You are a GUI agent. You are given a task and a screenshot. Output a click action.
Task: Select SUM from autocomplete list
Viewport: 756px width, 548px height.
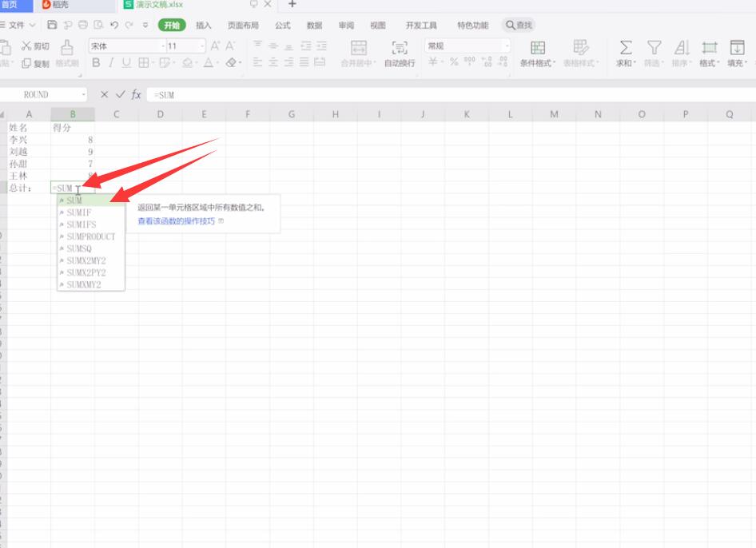91,200
